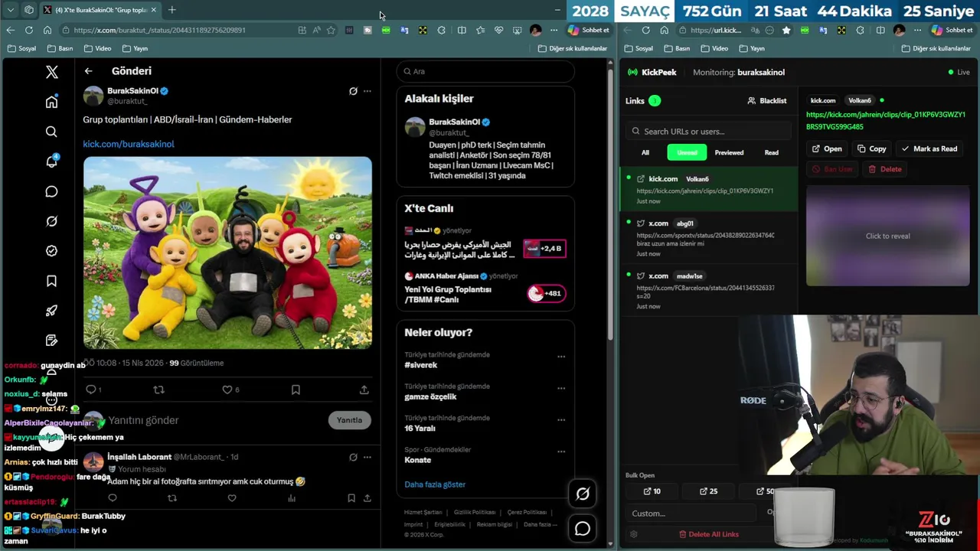This screenshot has width=980, height=551.
Task: Like the İnşallah Laborant reply
Action: pos(232,498)
